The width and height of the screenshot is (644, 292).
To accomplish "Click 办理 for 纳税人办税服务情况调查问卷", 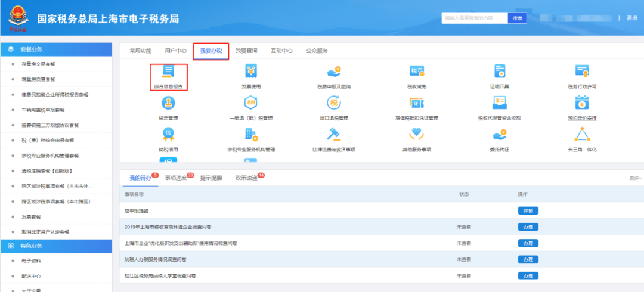I will click(x=528, y=260).
